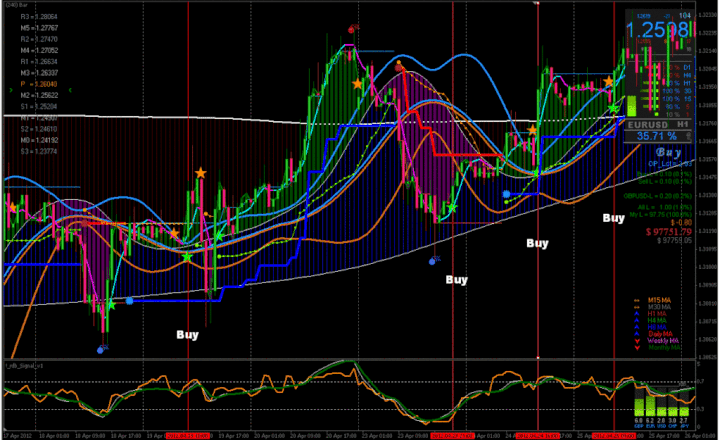Viewport: 720px width, 440px height.
Task: Select the Weekly MA legend label
Action: (x=663, y=341)
